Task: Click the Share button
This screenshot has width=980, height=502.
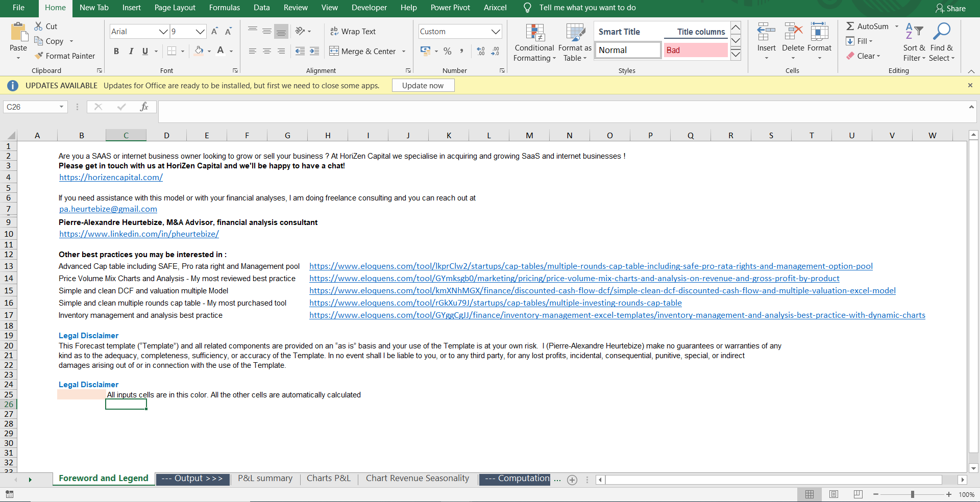Action: pos(950,8)
